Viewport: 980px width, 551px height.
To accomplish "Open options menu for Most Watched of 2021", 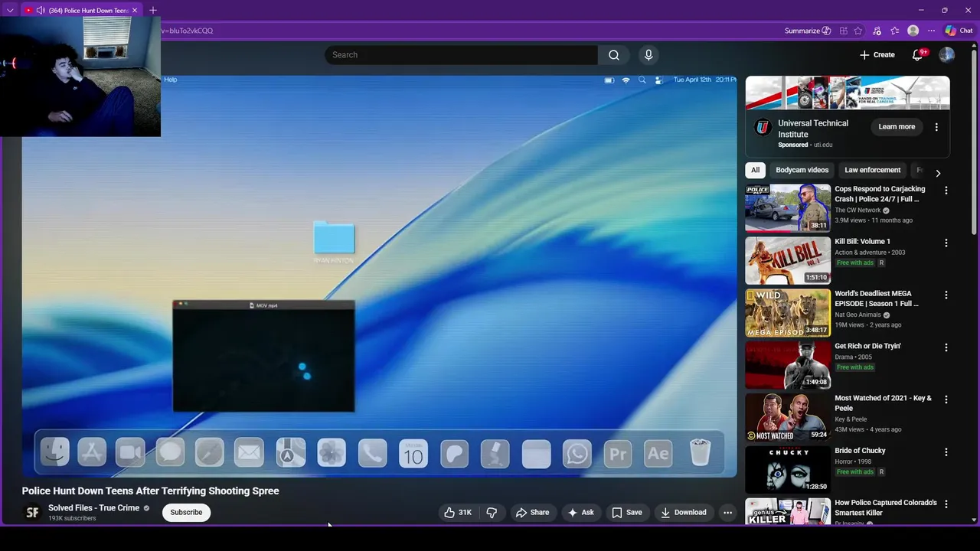I will pos(946,399).
